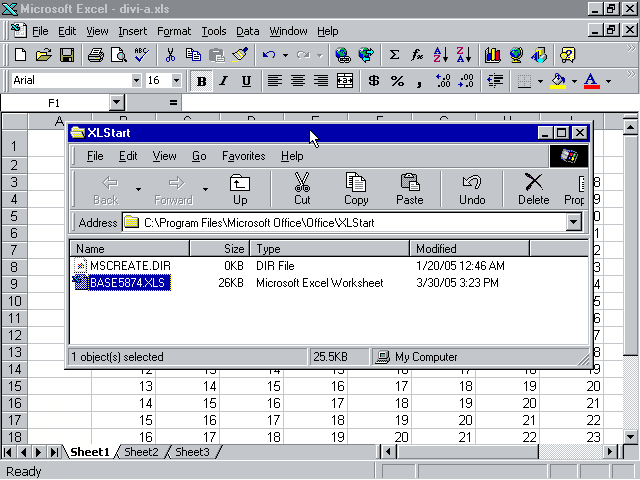Switch to the Sheet3 tab
The image size is (640, 480).
coord(192,452)
